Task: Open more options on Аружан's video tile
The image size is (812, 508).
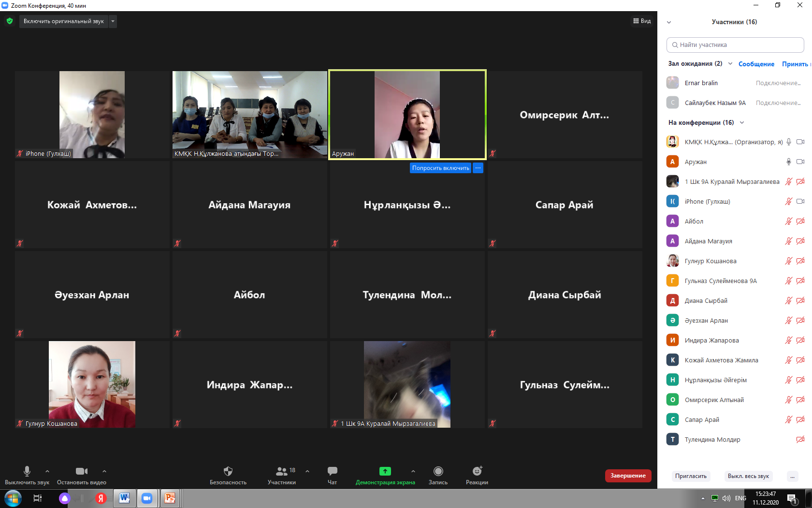Action: coord(478,168)
